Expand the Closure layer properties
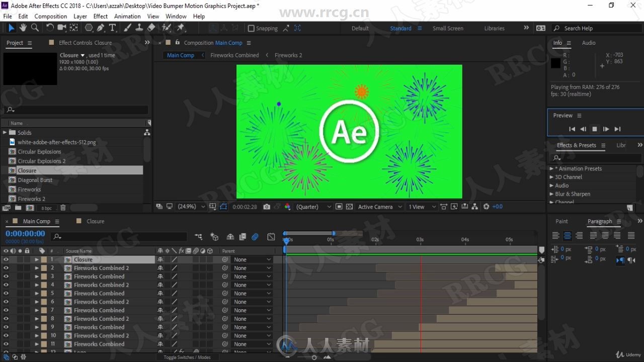 [36, 259]
